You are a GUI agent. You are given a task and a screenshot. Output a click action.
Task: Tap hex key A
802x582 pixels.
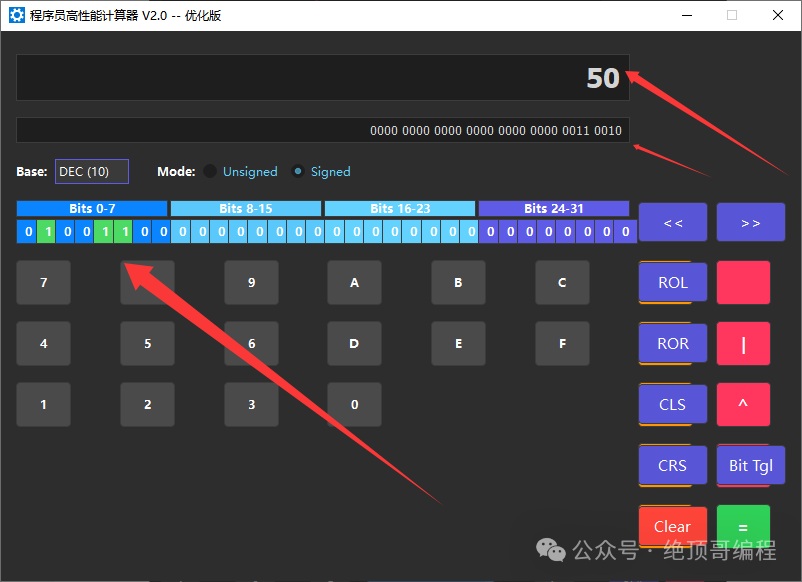coord(354,282)
